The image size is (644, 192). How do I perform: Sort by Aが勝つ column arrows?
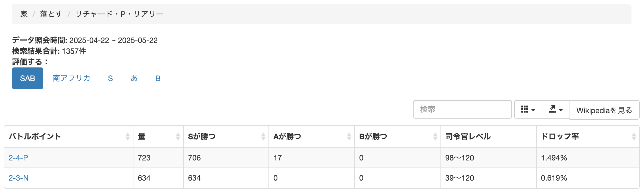point(349,136)
